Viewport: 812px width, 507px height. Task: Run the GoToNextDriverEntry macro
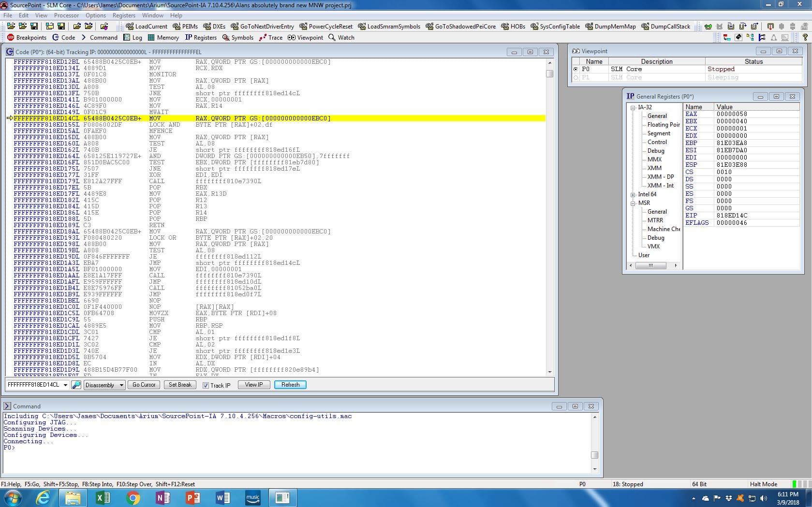pos(262,26)
